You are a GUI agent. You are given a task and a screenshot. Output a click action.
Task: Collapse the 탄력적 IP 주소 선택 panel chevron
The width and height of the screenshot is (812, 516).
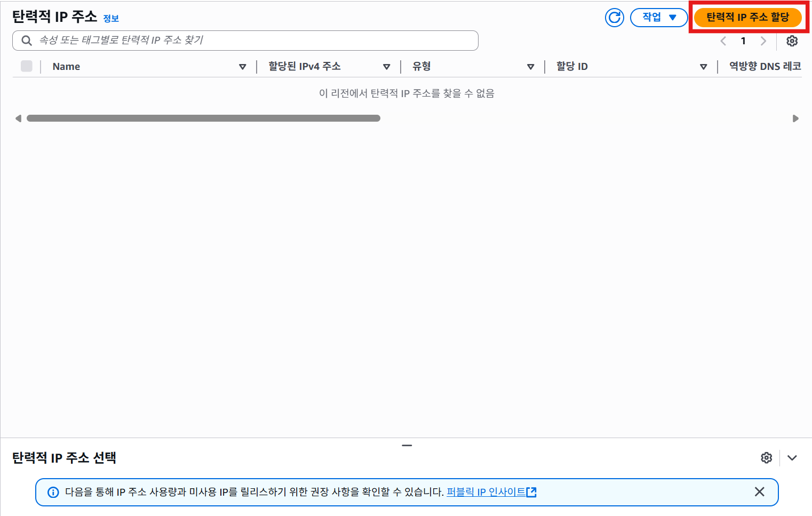click(x=792, y=458)
